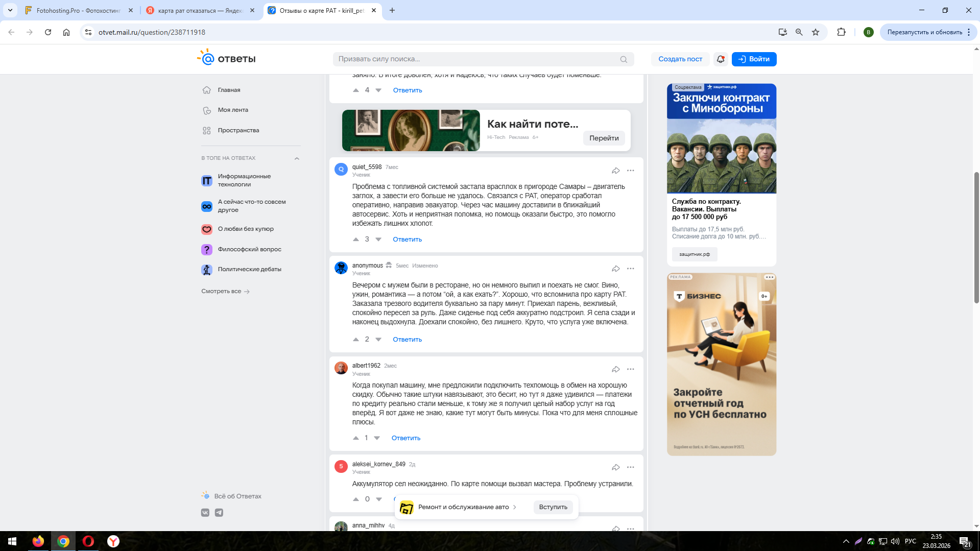Reload the page
This screenshot has height=551, width=980.
pos(48,32)
